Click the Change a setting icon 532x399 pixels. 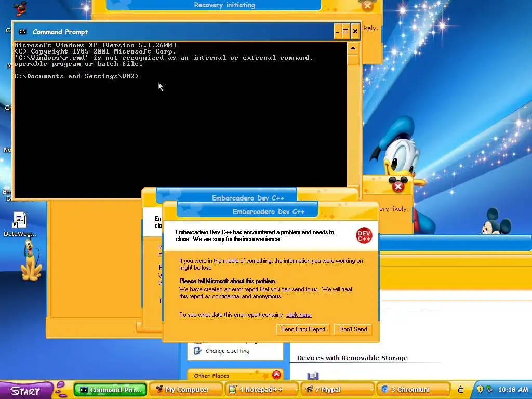tap(198, 351)
